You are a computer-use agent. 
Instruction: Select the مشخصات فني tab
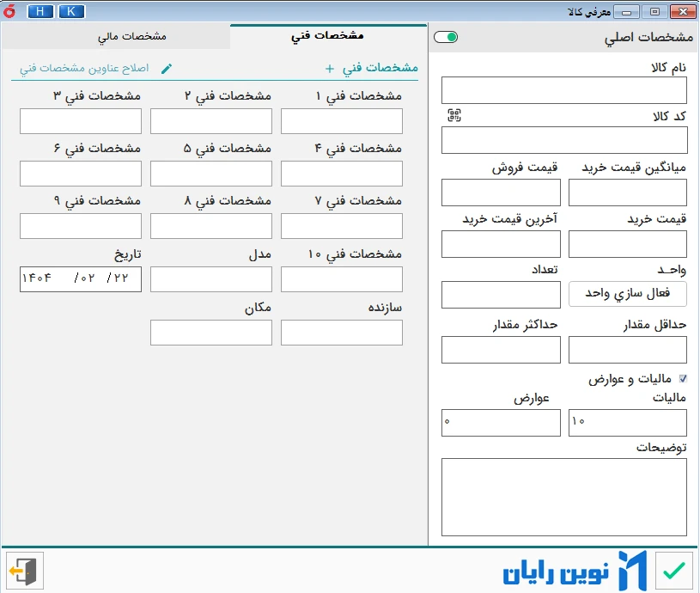click(x=327, y=36)
